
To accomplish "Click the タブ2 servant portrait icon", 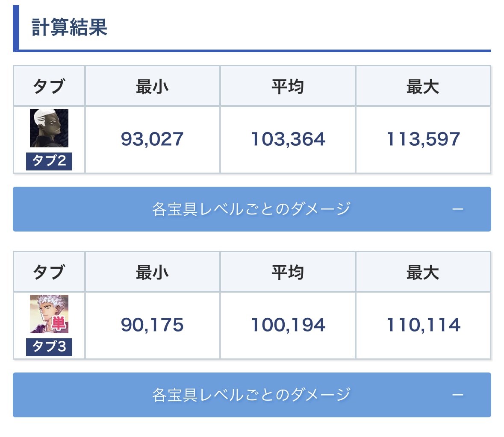I will [x=49, y=128].
